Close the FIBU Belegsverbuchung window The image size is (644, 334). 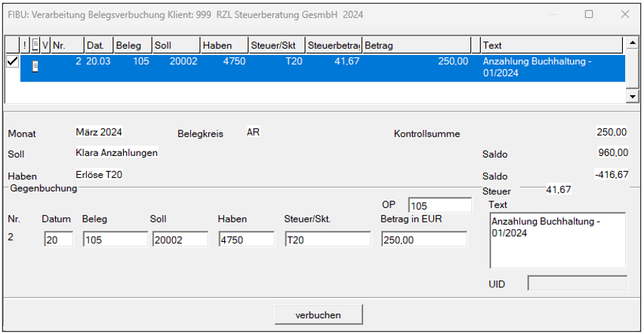(x=624, y=14)
